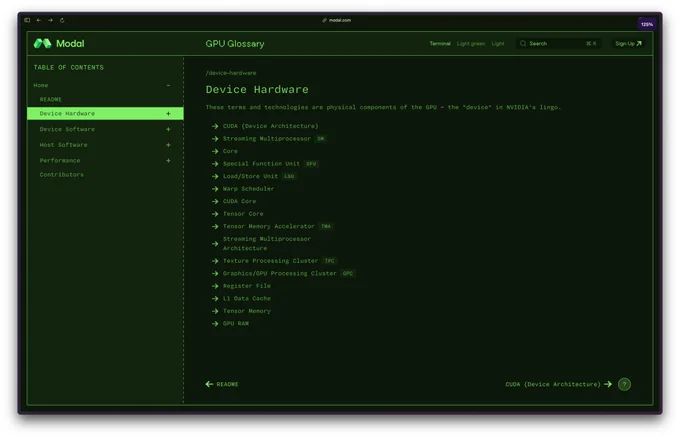Open README in the table of contents
The width and height of the screenshot is (680, 438).
[51, 99]
